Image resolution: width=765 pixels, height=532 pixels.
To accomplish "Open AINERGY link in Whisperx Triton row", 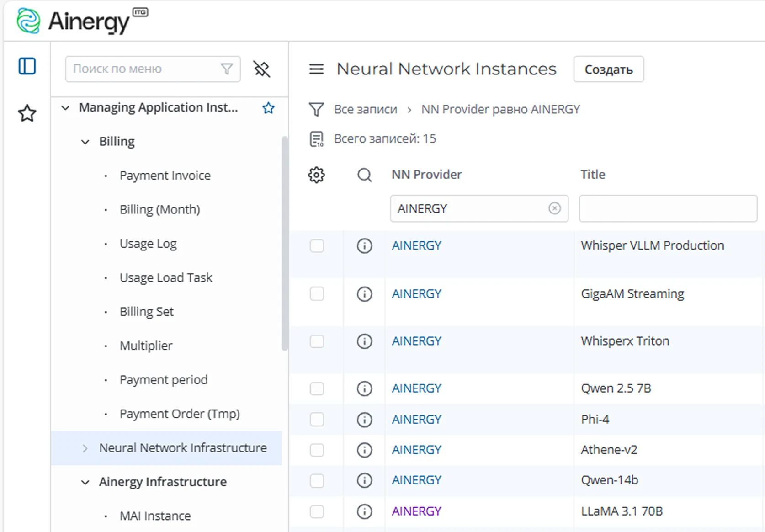I will [416, 341].
